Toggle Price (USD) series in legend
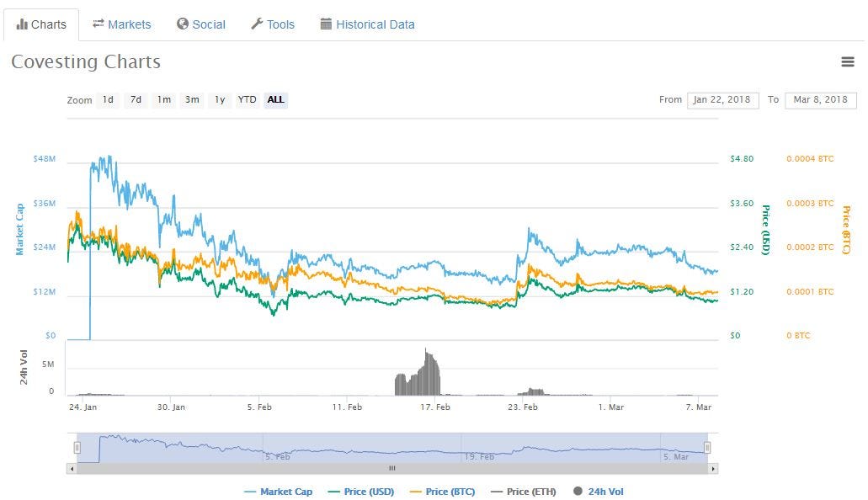The width and height of the screenshot is (868, 500). click(x=361, y=492)
